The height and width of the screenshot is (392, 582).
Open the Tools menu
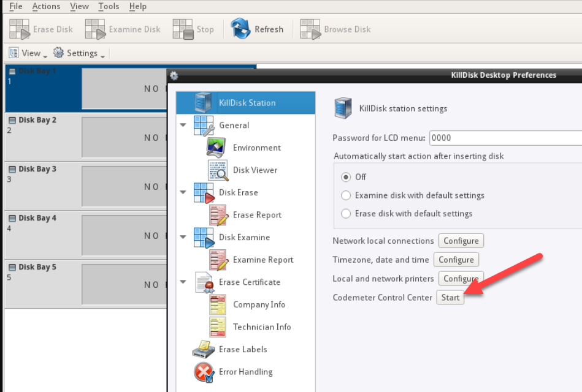[109, 6]
